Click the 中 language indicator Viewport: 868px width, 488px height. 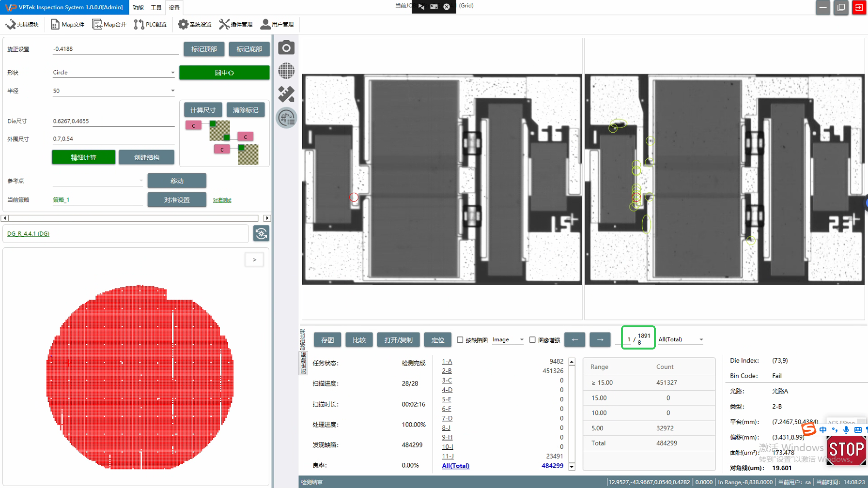pyautogui.click(x=822, y=430)
